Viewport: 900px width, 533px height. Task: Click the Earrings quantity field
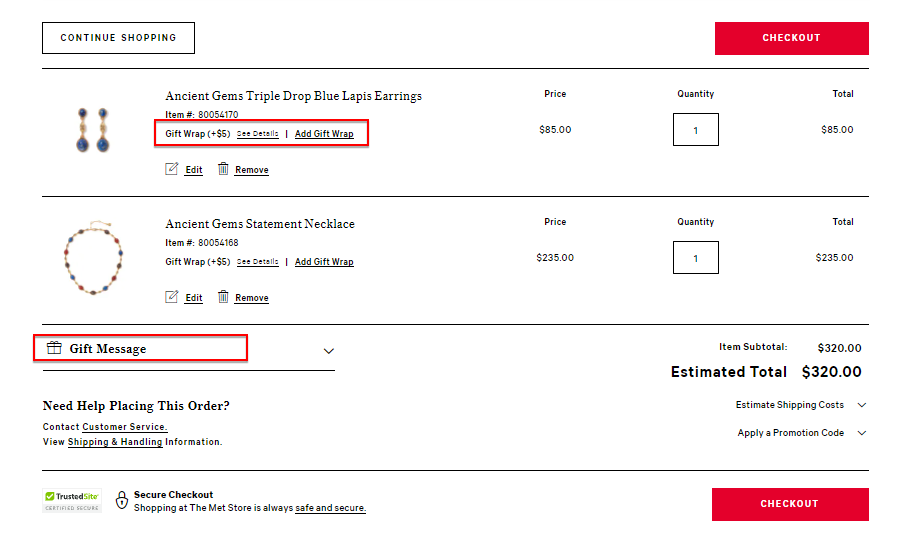[696, 130]
